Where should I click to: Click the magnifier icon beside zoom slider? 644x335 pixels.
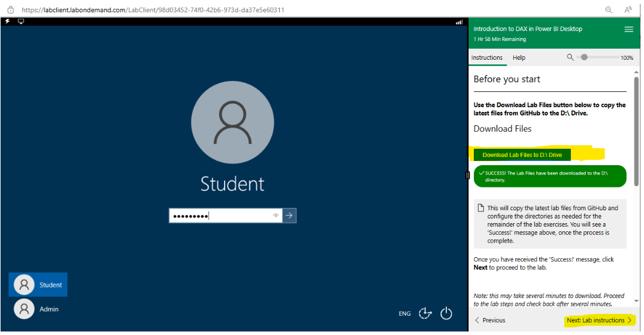[x=570, y=57]
